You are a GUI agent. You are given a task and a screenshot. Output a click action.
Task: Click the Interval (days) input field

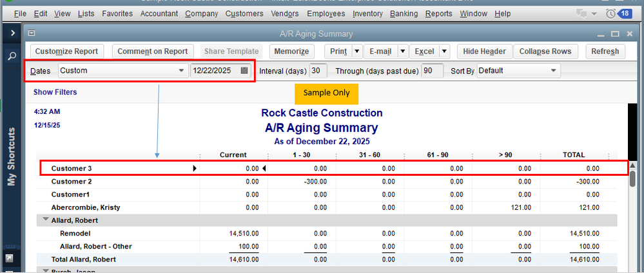(318, 70)
